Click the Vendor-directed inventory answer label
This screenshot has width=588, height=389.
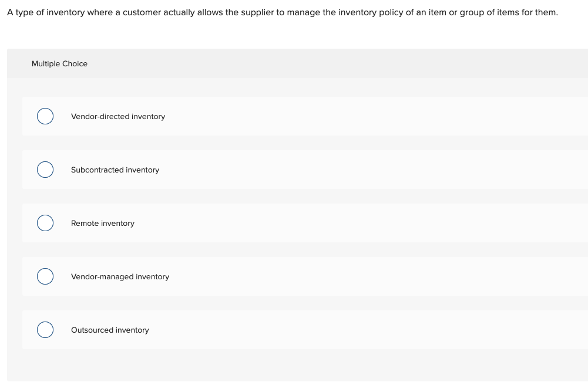coord(117,116)
